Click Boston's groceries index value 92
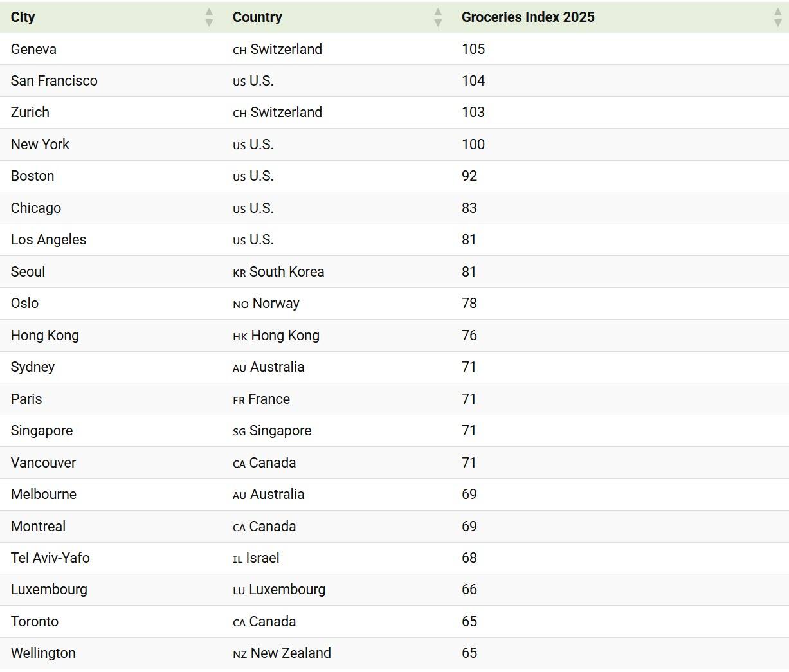Image resolution: width=789 pixels, height=672 pixels. [x=469, y=176]
